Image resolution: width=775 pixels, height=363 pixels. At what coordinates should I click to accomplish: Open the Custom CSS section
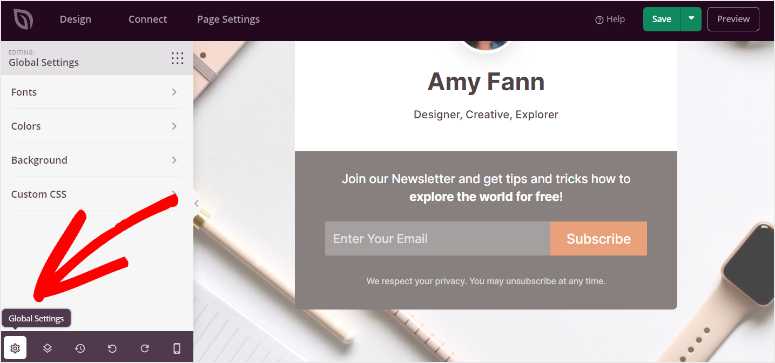click(x=96, y=194)
